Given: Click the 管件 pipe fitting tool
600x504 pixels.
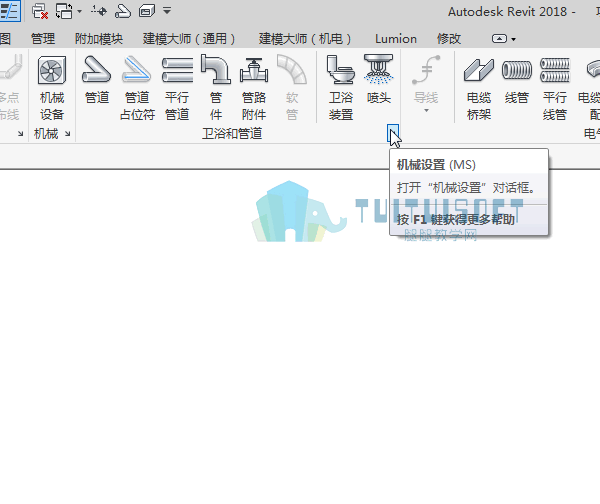Looking at the screenshot, I should [x=216, y=88].
